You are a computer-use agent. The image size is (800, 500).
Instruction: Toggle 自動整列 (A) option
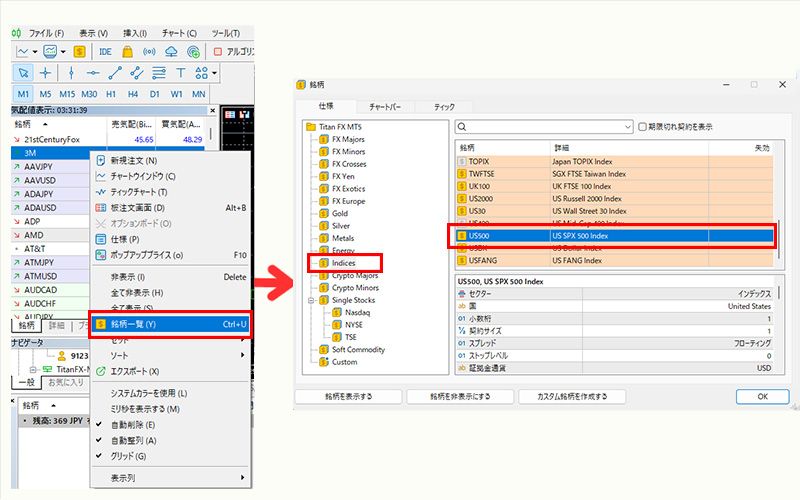171,440
